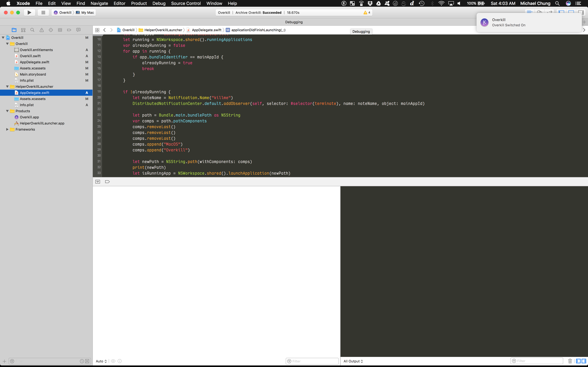Open the Issue navigator
The width and height of the screenshot is (588, 367).
click(41, 30)
